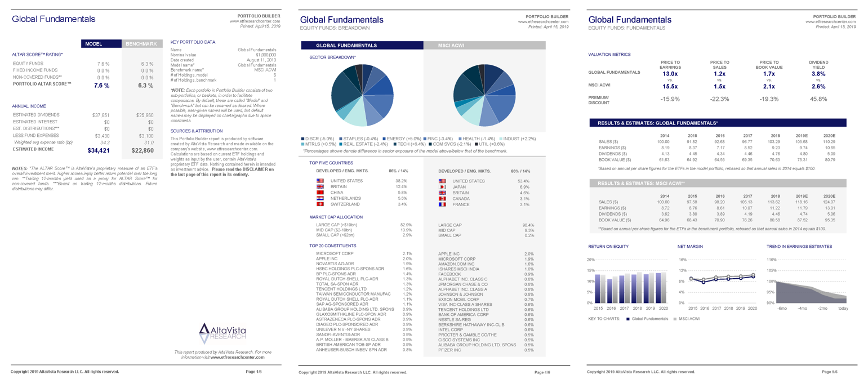
Task: Click the Switzerland flag icon
Action: point(321,204)
